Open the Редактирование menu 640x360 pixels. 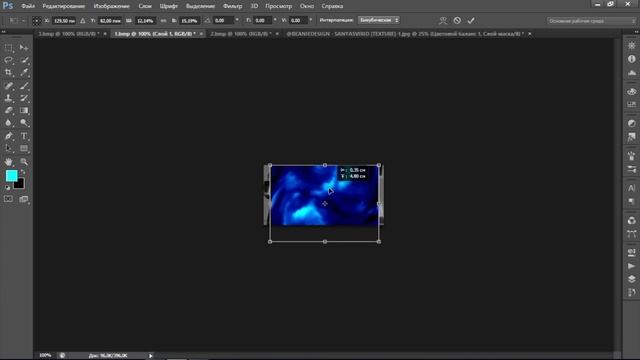64,6
